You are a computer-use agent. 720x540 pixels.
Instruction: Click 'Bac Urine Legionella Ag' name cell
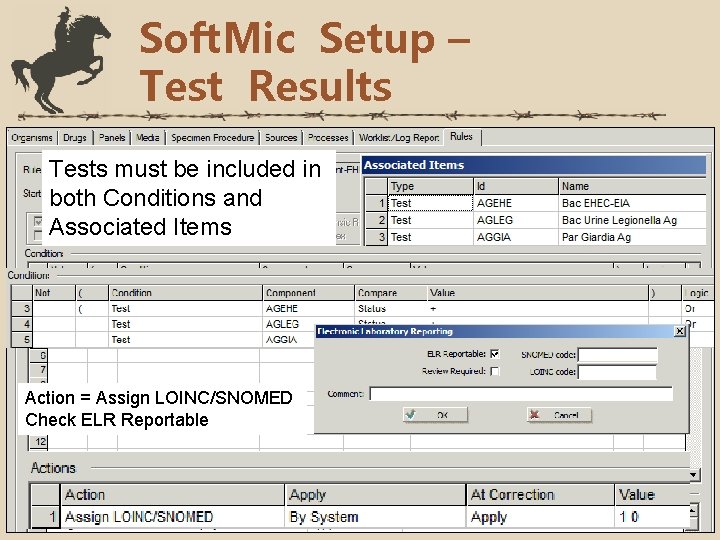pyautogui.click(x=632, y=220)
